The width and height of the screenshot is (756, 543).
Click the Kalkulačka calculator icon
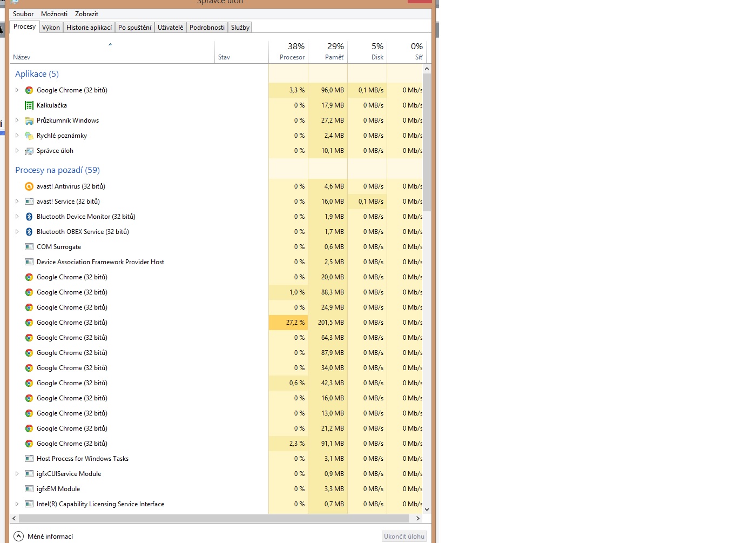[29, 105]
